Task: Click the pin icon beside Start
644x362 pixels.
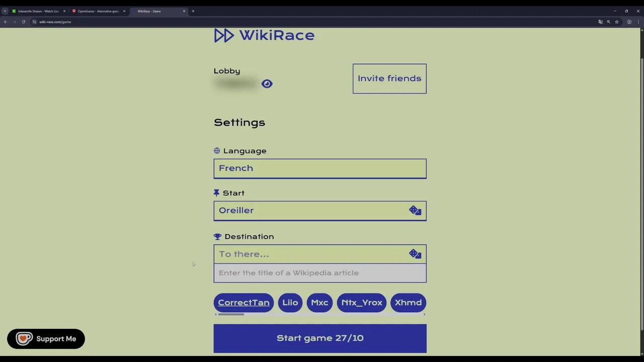Action: [x=216, y=193]
